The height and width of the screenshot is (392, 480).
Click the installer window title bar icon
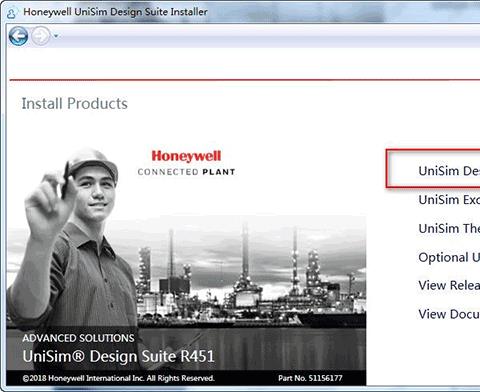pyautogui.click(x=12, y=13)
